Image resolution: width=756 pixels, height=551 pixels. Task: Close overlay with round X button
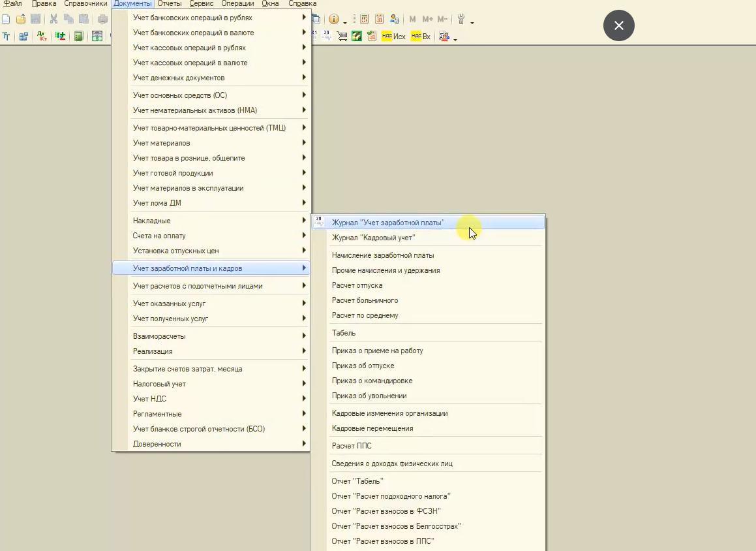(x=618, y=25)
